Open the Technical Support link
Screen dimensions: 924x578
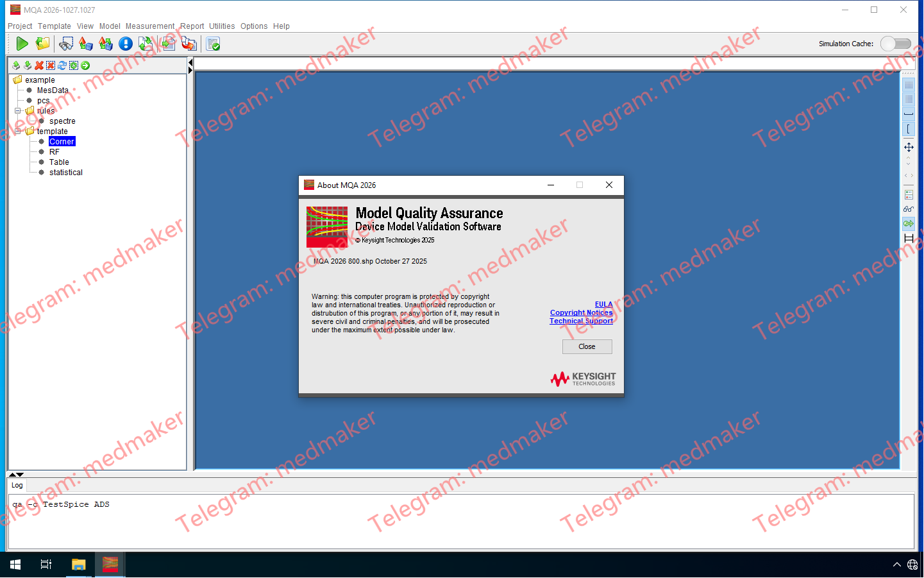click(581, 321)
